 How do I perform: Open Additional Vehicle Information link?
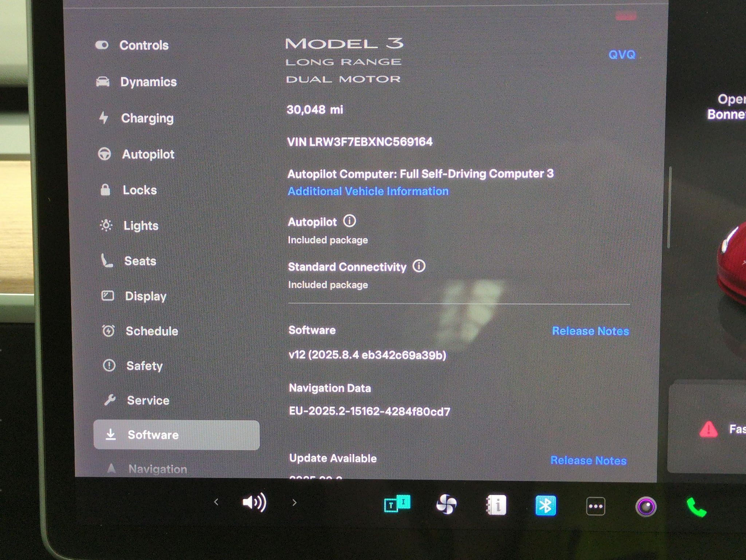pos(368,191)
